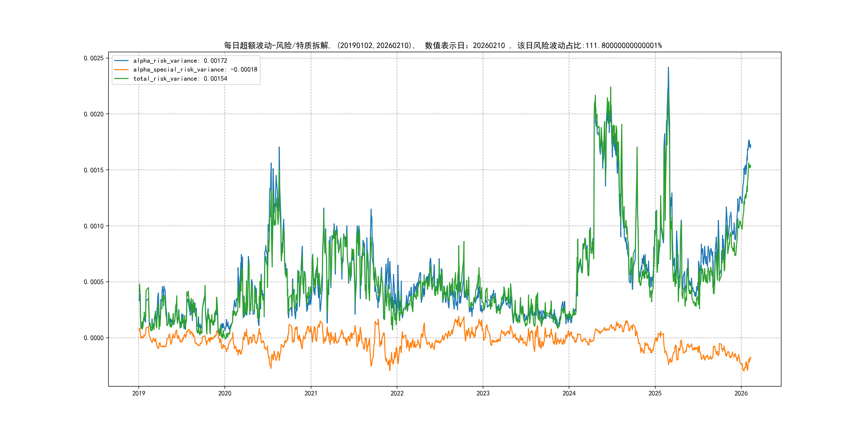
Task: Click the 0.0005 y-axis tick label
Action: (x=94, y=282)
